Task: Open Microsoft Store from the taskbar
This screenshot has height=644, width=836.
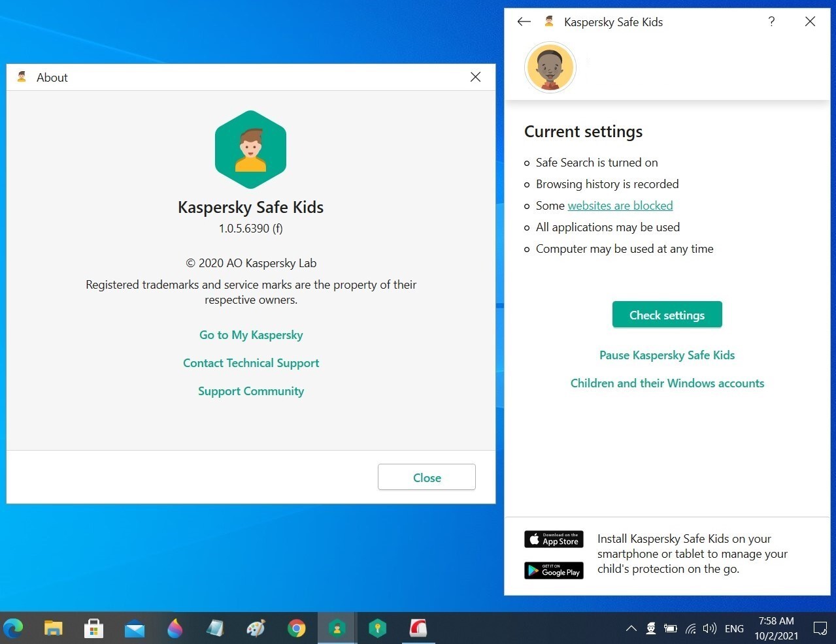Action: point(94,628)
